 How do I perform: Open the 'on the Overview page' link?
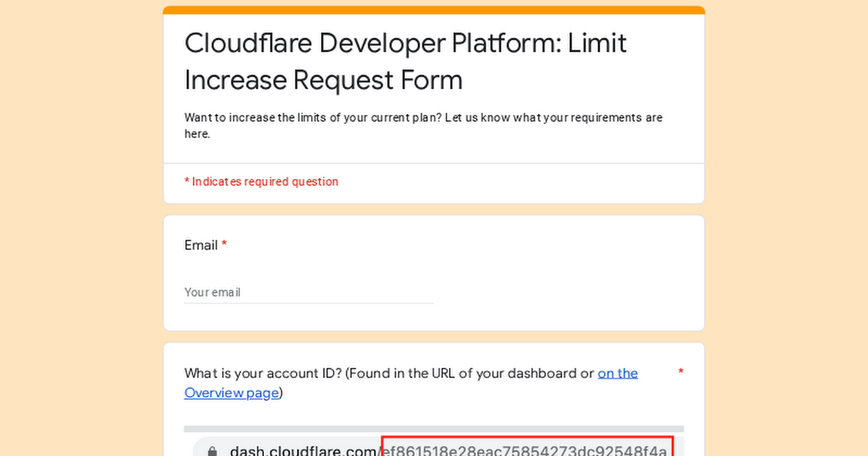[x=617, y=373]
